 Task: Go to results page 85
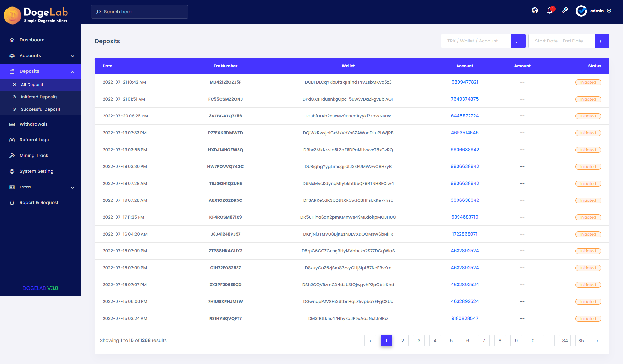pyautogui.click(x=581, y=341)
